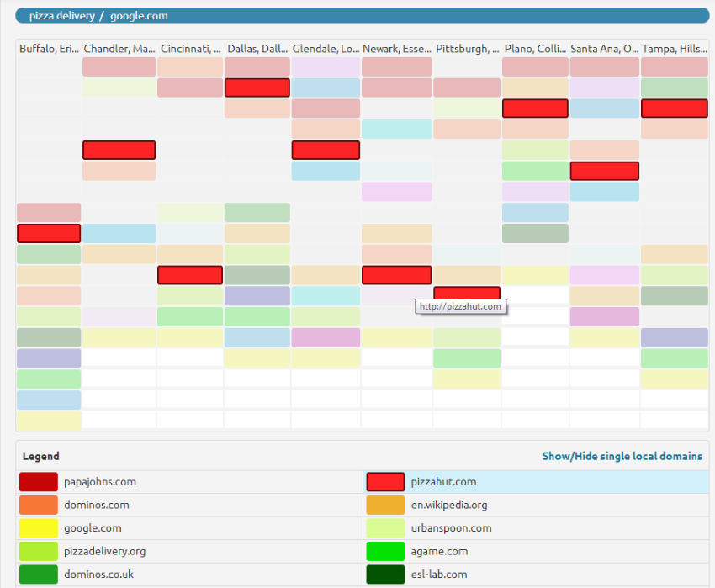Open the highlighted pizzahut cell under Chandler
Viewport: 715px width, 588px height.
[119, 150]
